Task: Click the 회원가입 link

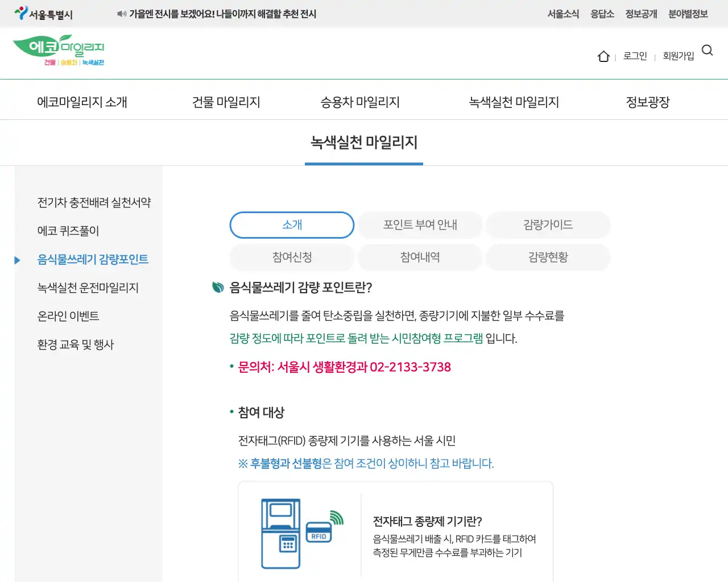Action: [679, 56]
